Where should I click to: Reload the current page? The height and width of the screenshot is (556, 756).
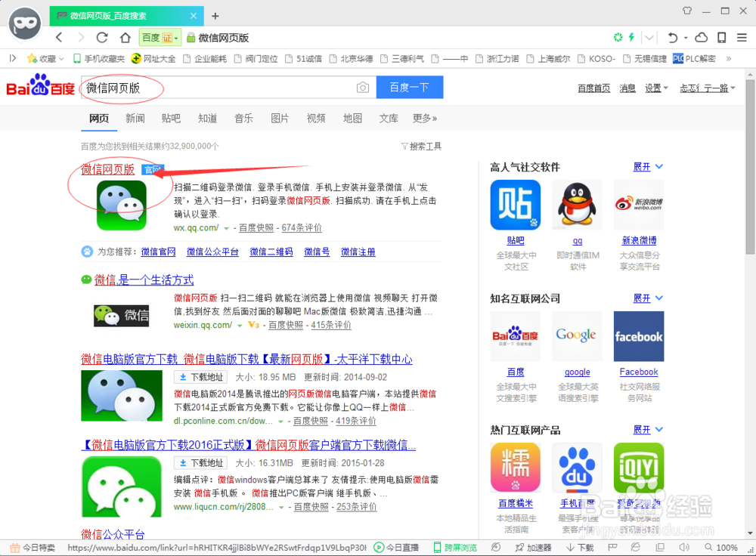pyautogui.click(x=102, y=38)
